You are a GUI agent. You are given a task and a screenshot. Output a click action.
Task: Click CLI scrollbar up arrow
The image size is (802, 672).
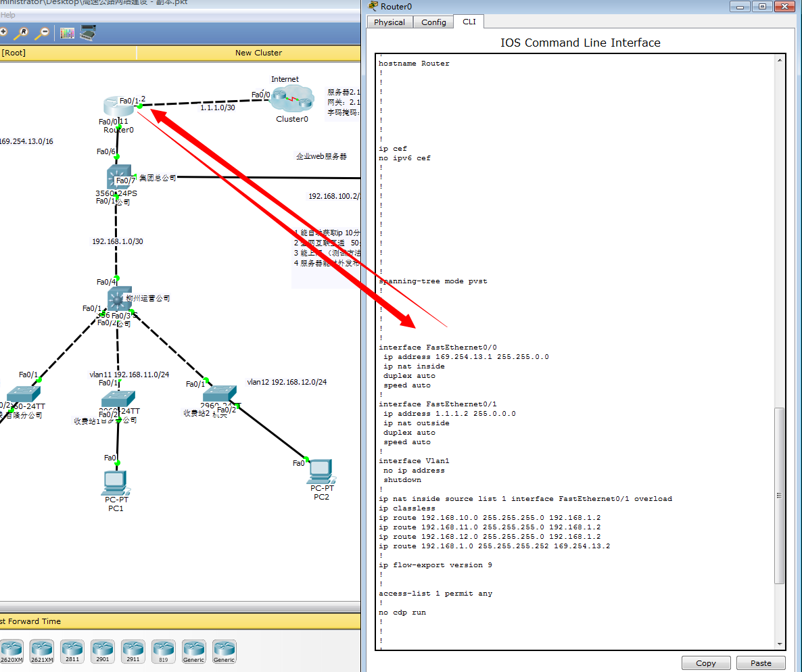coord(780,60)
